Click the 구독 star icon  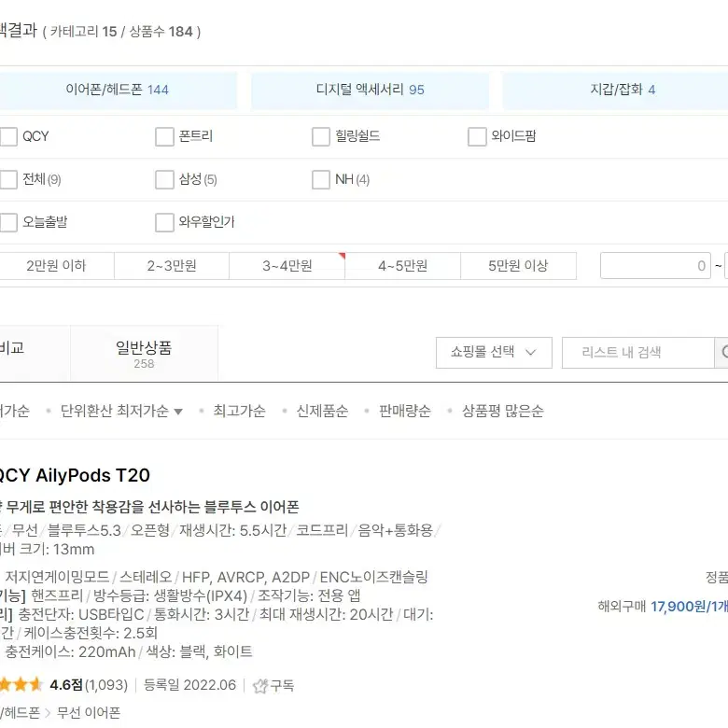coord(260,686)
